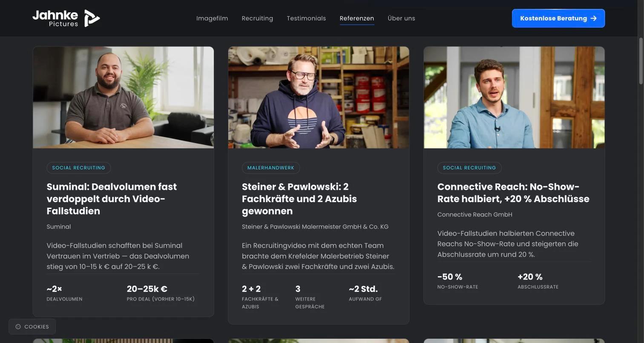Click the Kostenlose Beratung button
The height and width of the screenshot is (343, 644).
(558, 18)
